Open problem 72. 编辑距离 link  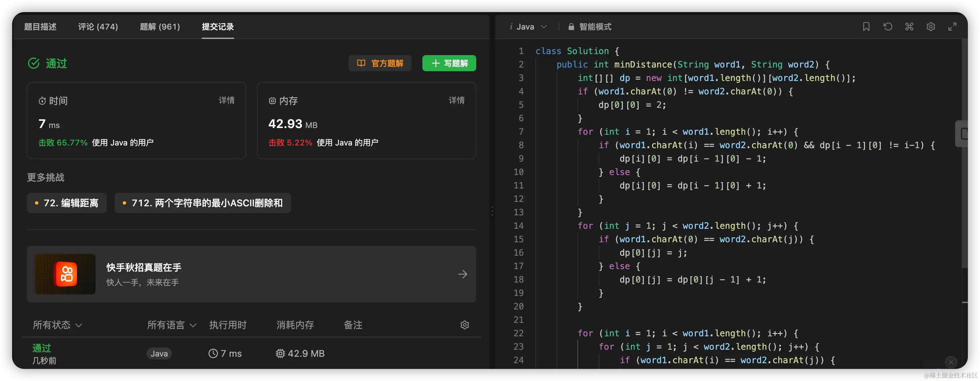click(x=67, y=203)
